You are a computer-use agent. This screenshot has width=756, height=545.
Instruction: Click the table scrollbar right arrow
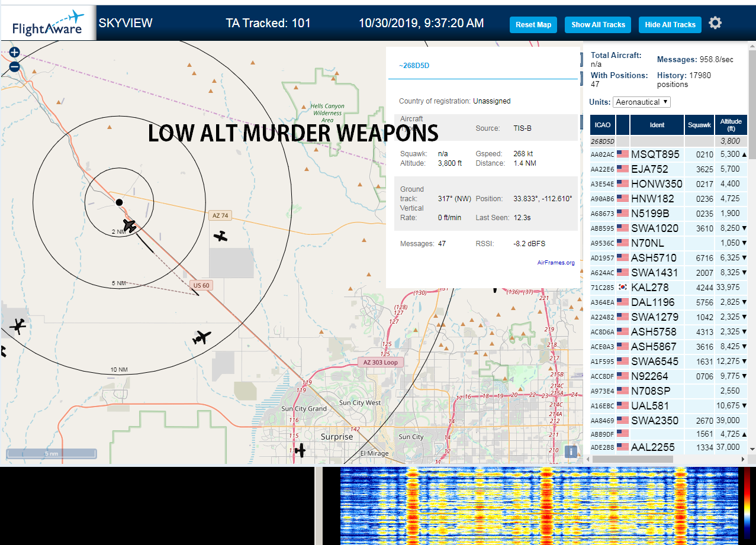(744, 459)
